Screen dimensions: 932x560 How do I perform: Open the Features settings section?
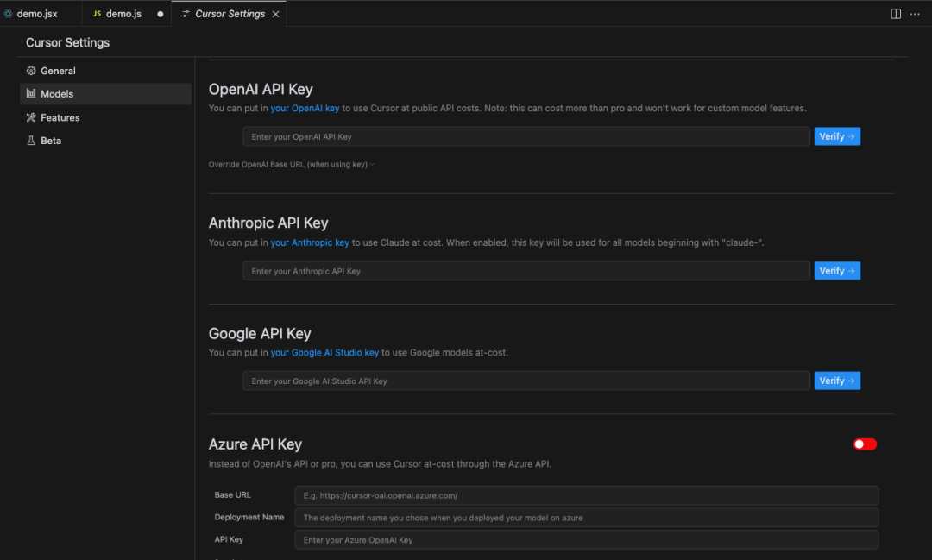tap(106, 117)
